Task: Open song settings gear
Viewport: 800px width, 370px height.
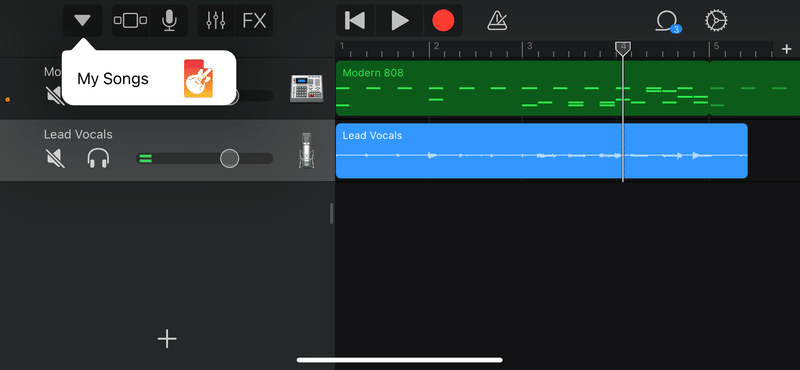Action: [716, 20]
